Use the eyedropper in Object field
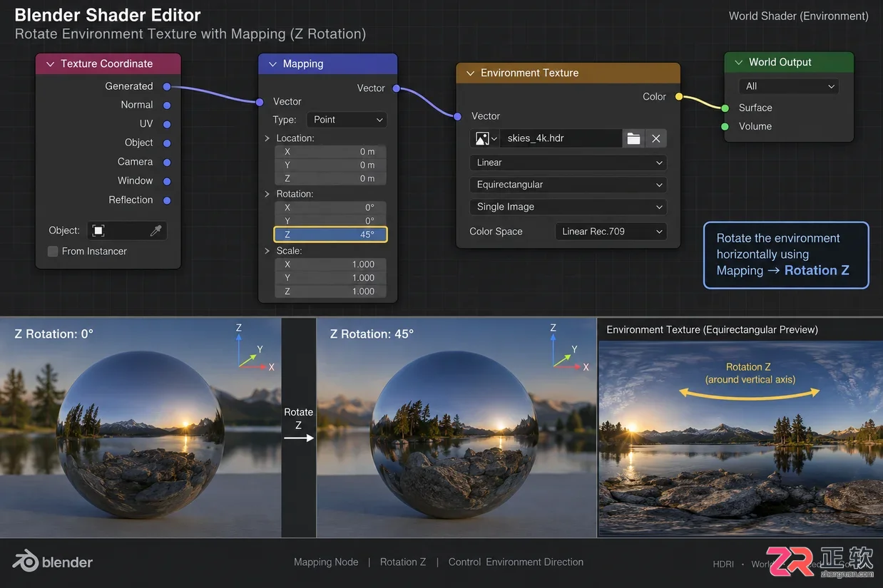 [155, 231]
